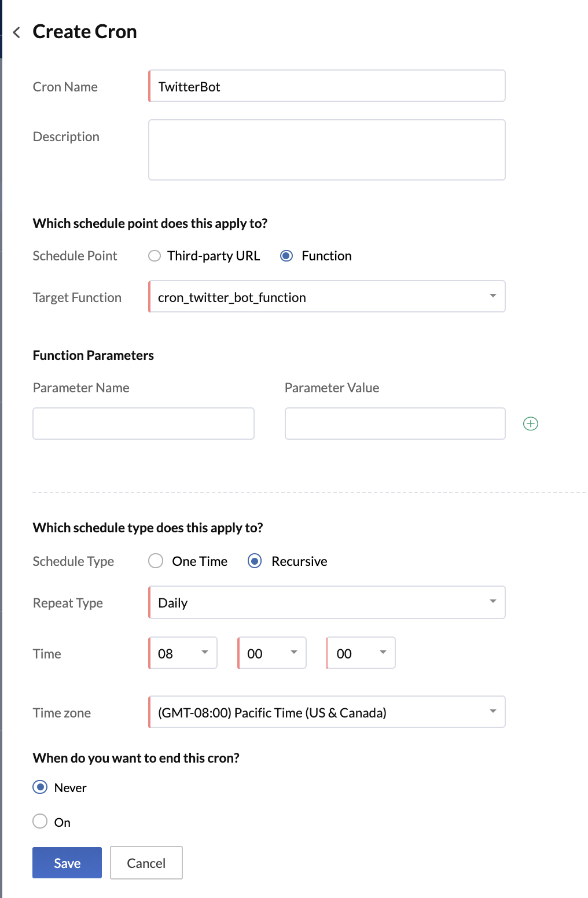Open the minutes dropdown next to hours
The width and height of the screenshot is (588, 898).
tap(272, 653)
